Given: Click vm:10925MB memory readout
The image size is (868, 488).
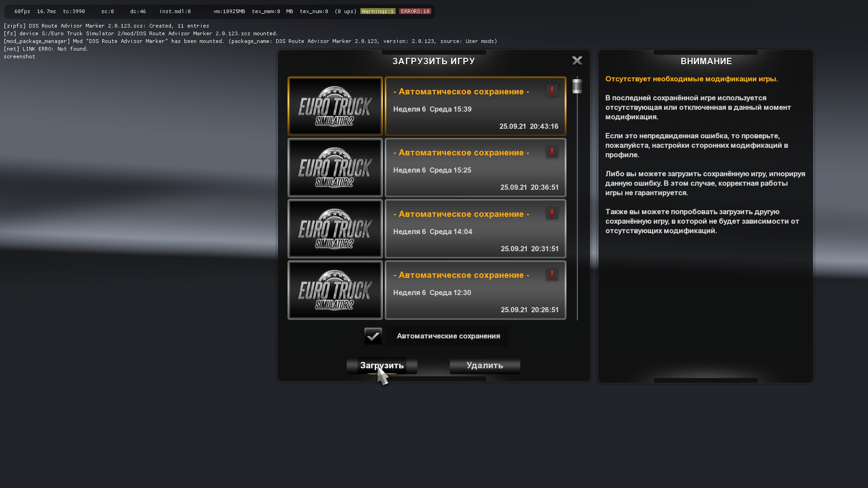Looking at the screenshot, I should tap(229, 11).
